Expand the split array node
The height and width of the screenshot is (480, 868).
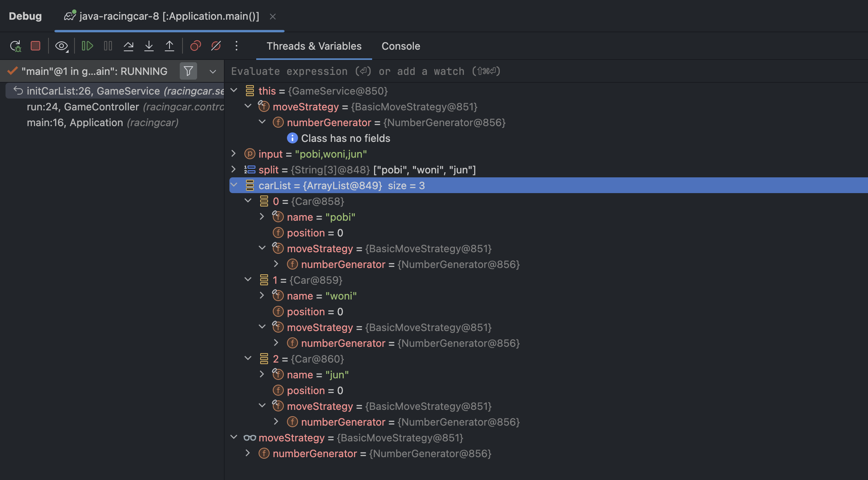(x=233, y=169)
